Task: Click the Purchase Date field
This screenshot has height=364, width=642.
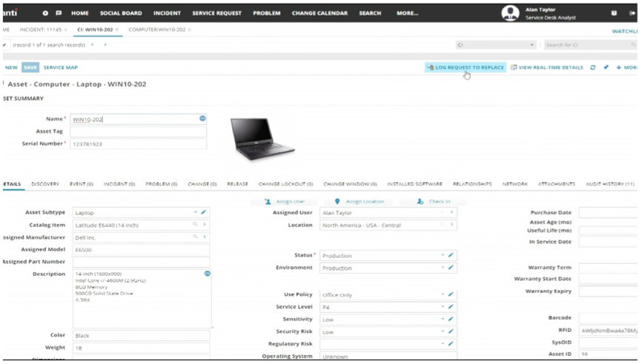Action: click(x=609, y=213)
